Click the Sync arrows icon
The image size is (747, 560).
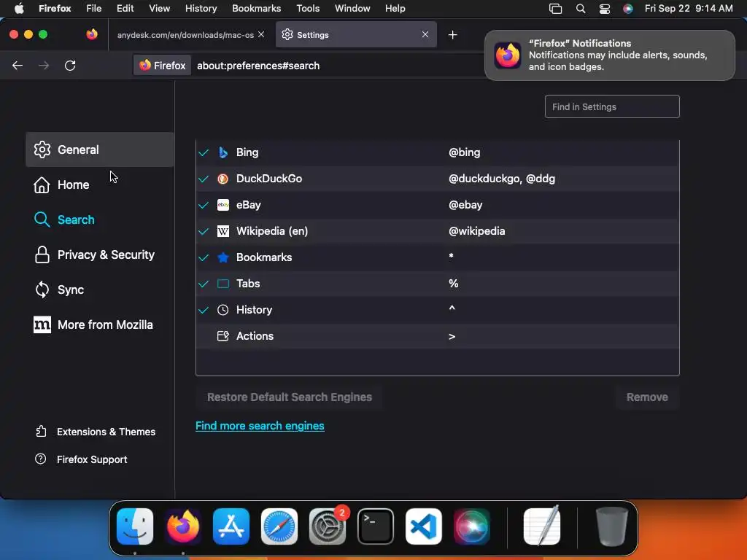(x=42, y=289)
